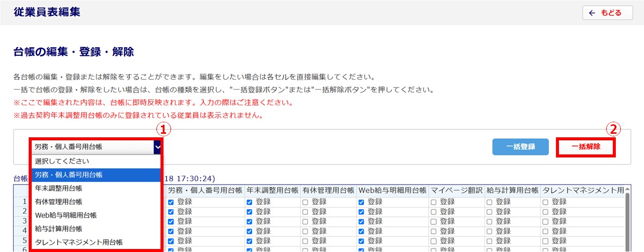Click the 一括解除 bulk release button

[586, 147]
